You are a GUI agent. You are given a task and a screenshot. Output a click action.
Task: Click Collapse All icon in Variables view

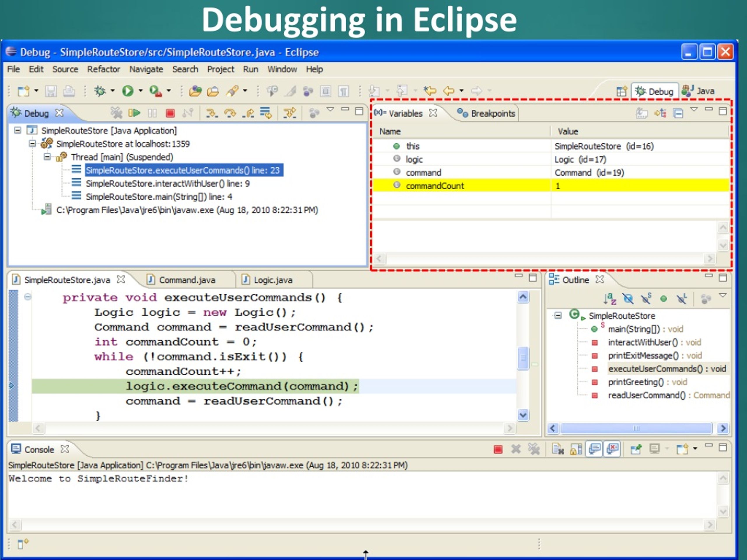pos(678,113)
